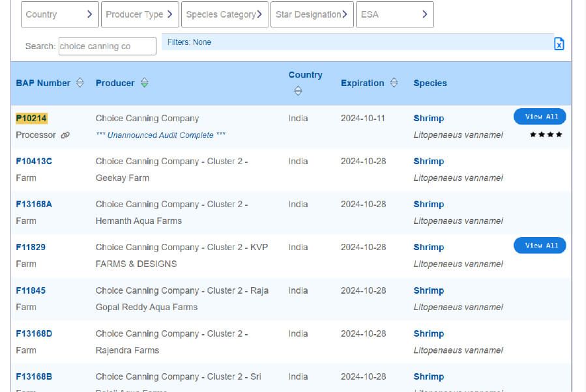The height and width of the screenshot is (392, 586).
Task: Expand the Star Designation filter
Action: coord(312,14)
